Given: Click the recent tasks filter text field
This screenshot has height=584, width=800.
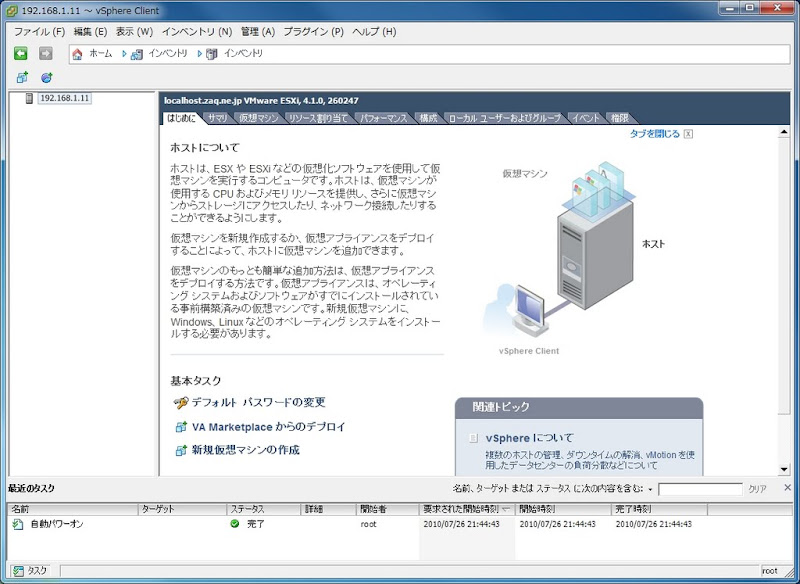Looking at the screenshot, I should tap(700, 489).
